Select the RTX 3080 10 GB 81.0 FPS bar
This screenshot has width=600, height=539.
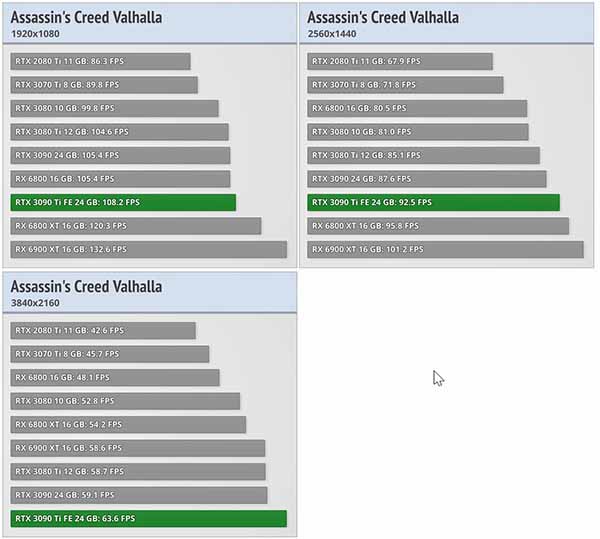point(418,132)
